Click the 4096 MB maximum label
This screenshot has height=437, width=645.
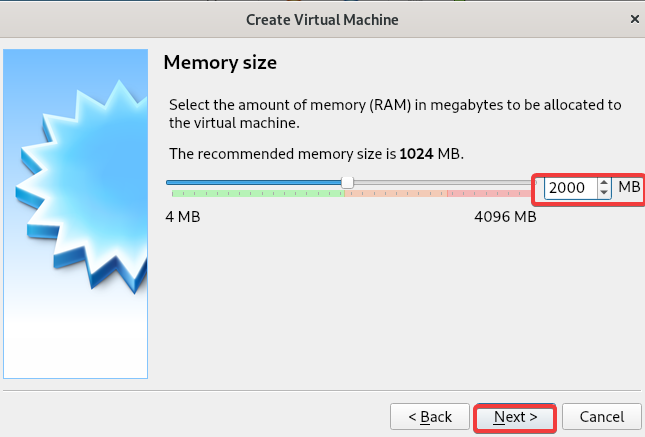point(505,217)
